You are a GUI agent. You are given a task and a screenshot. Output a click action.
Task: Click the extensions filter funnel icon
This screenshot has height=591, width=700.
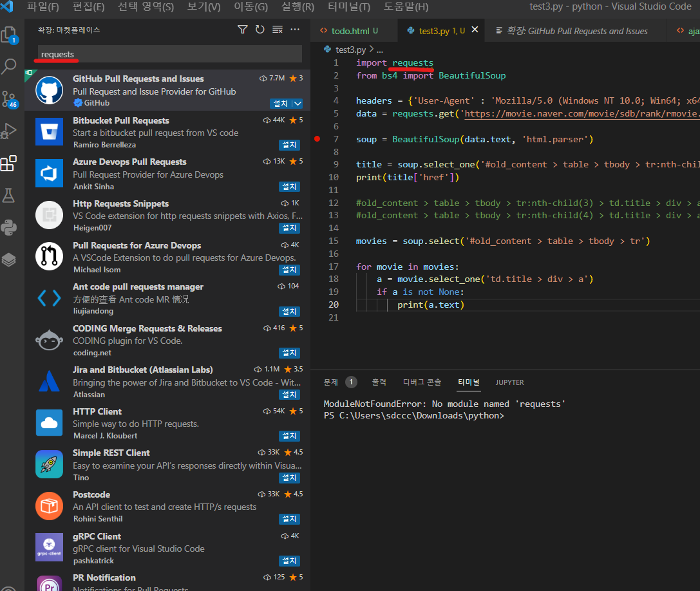242,30
